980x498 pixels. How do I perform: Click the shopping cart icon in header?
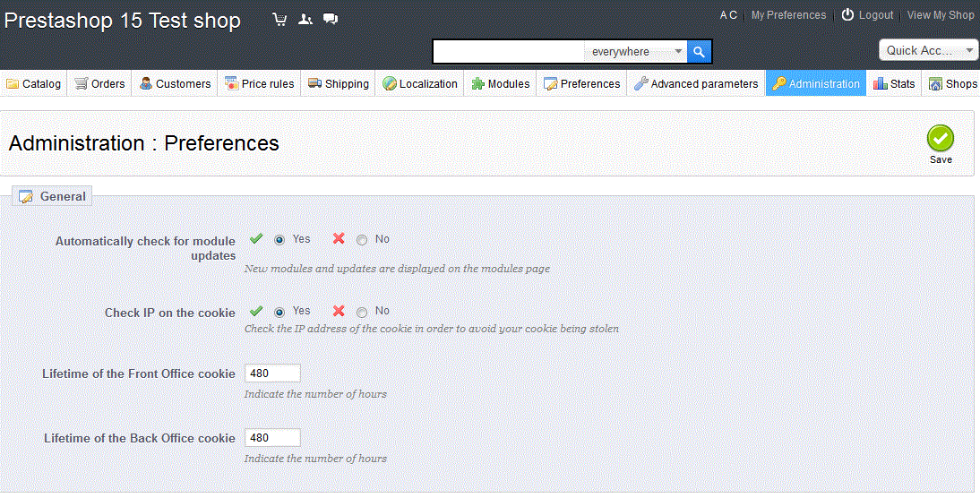point(279,19)
